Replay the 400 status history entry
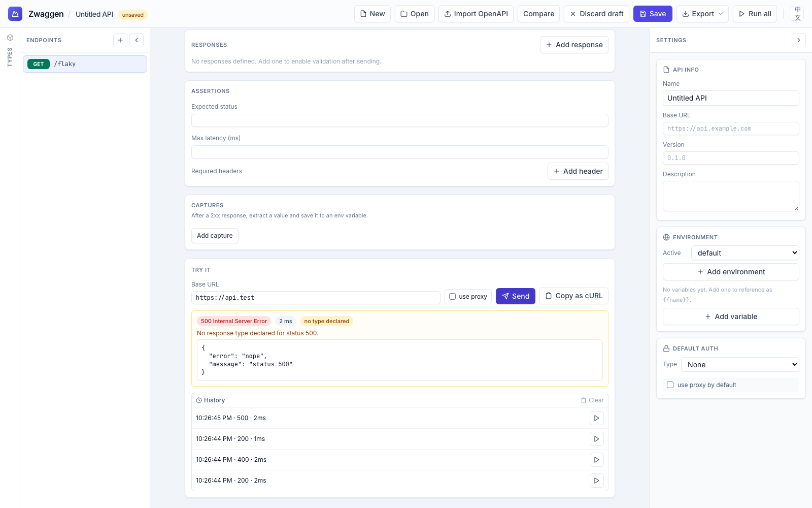The width and height of the screenshot is (812, 508). click(x=596, y=460)
